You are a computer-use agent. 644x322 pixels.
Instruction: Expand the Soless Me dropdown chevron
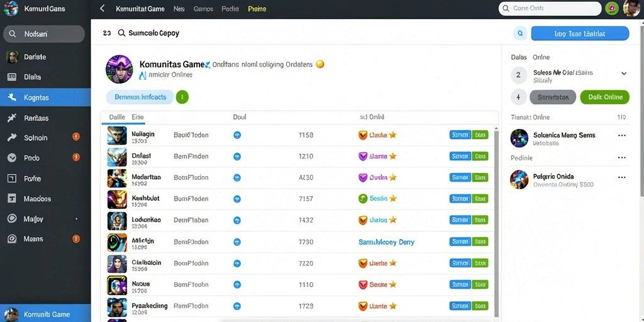(x=624, y=74)
